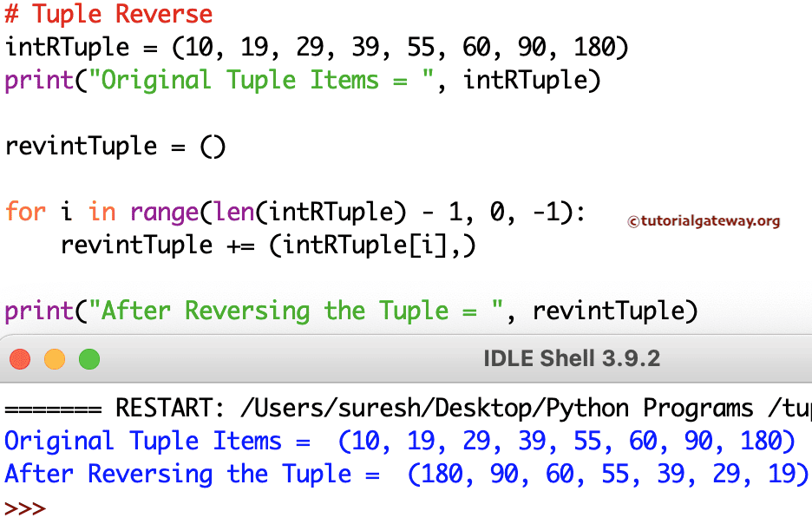This screenshot has width=812, height=524.
Task: Click the IDLE Shell title bar
Action: pyautogui.click(x=390, y=357)
